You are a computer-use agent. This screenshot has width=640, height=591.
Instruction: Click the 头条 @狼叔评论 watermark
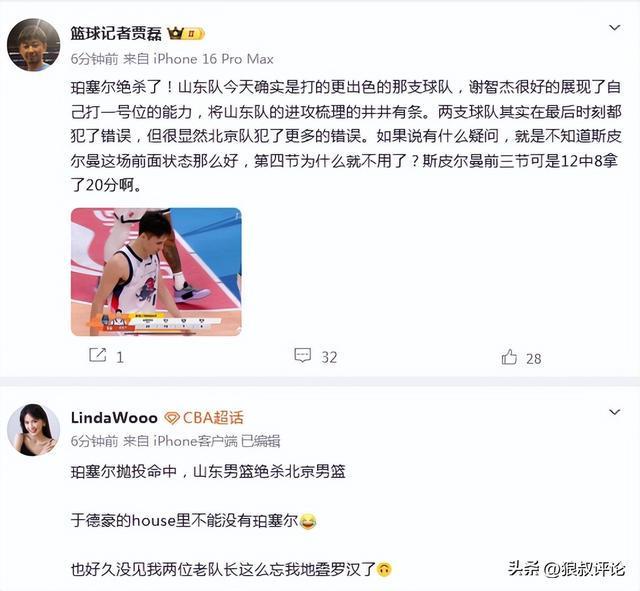tap(567, 569)
